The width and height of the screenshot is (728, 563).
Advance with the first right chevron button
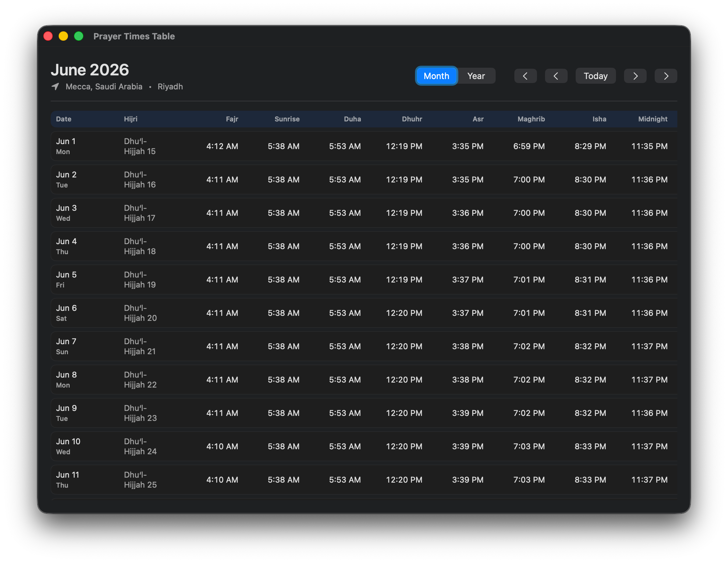635,76
